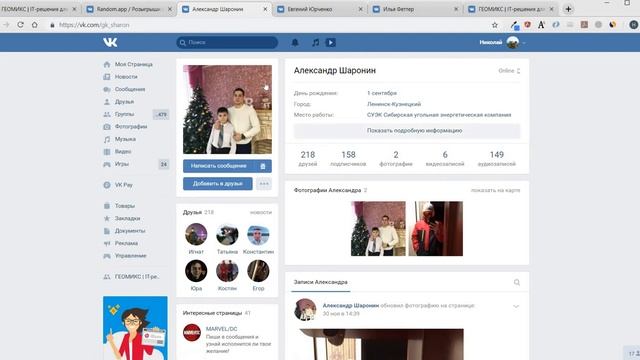
Task: Open the three dots menu beside Добавить в друзья
Action: [264, 184]
